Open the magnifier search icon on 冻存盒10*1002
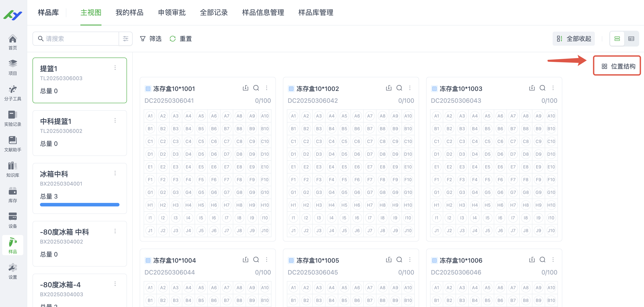644x307 pixels. click(399, 88)
